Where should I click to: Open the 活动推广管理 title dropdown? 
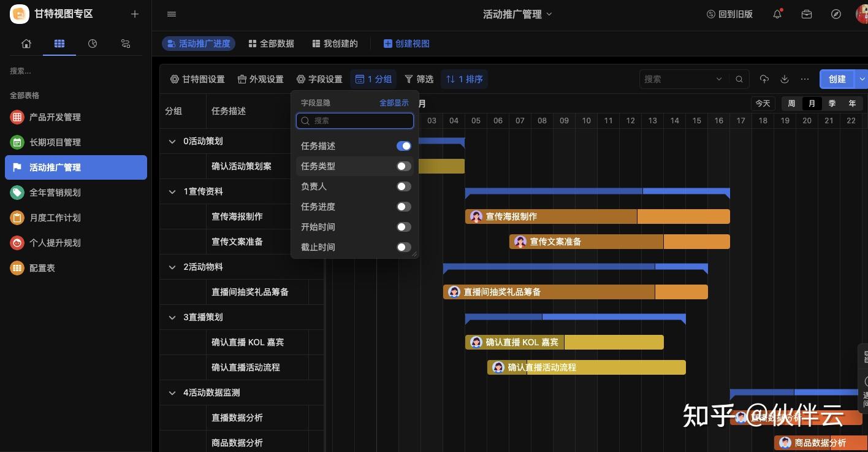(517, 14)
